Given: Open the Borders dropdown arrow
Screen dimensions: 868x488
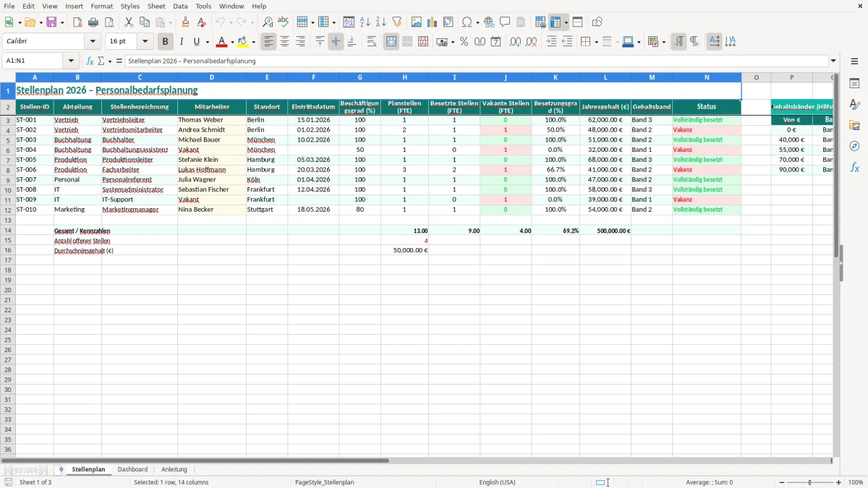Looking at the screenshot, I should (596, 42).
